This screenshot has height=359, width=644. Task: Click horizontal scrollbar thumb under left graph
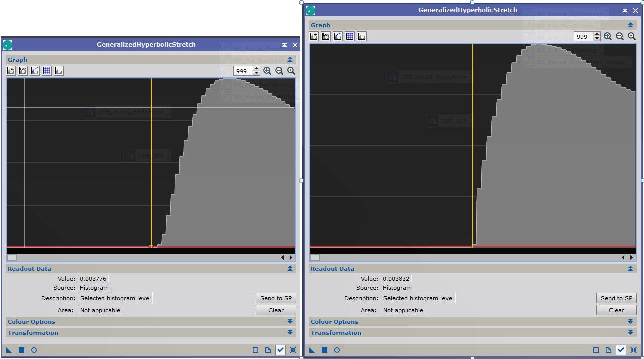[x=12, y=258]
